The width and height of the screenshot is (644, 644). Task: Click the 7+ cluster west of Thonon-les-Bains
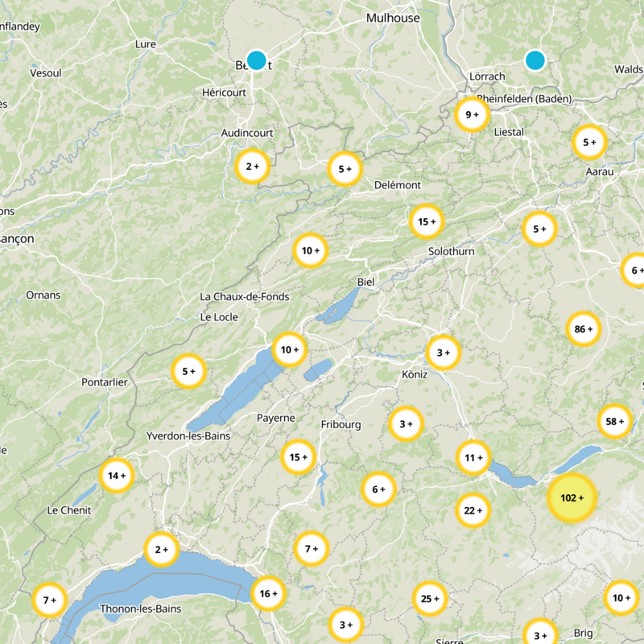pyautogui.click(x=49, y=600)
